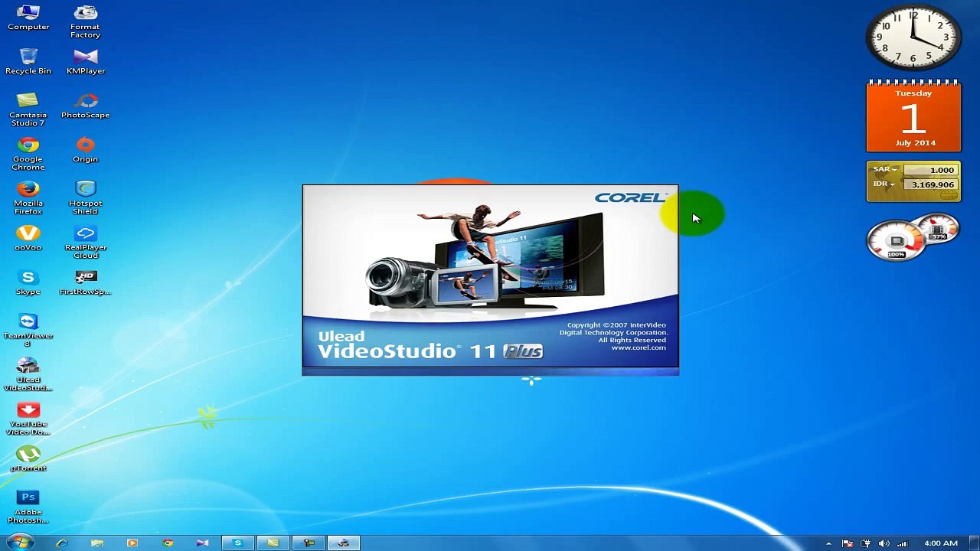980x551 pixels.
Task: Open Chrome from the taskbar
Action: pyautogui.click(x=168, y=543)
